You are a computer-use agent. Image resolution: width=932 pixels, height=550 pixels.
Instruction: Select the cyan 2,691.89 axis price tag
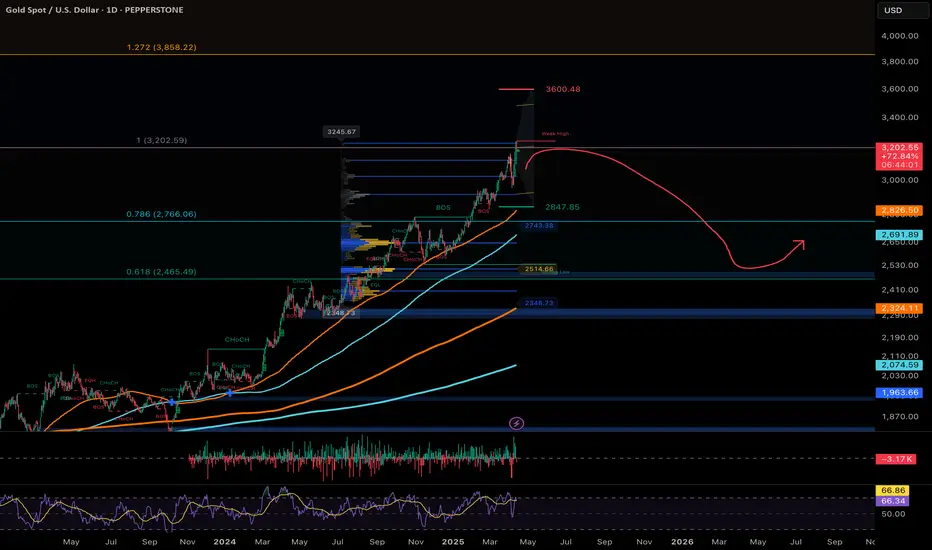(899, 235)
